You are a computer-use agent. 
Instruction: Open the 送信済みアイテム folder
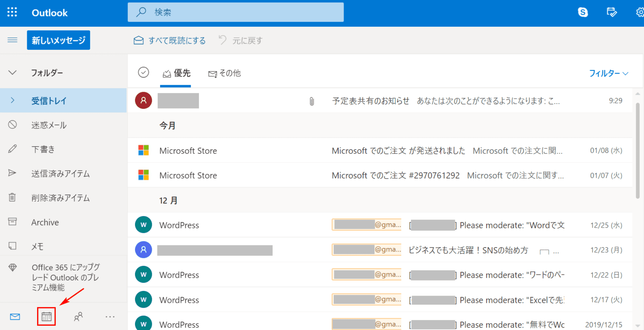[x=63, y=173]
